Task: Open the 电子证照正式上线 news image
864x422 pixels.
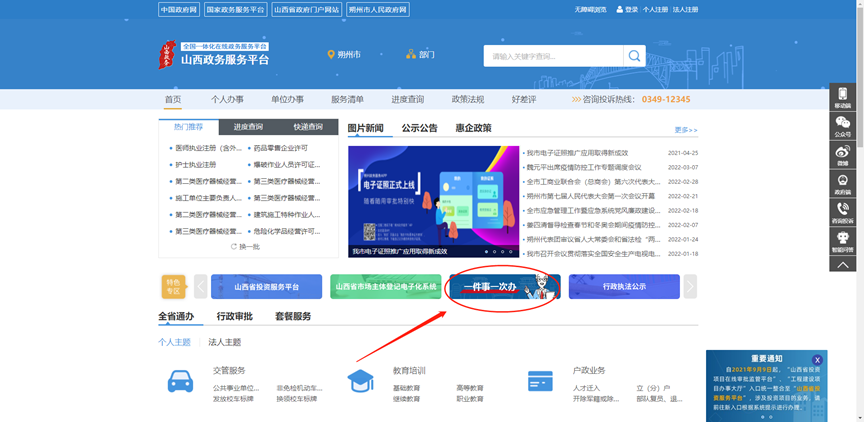Action: click(x=434, y=202)
